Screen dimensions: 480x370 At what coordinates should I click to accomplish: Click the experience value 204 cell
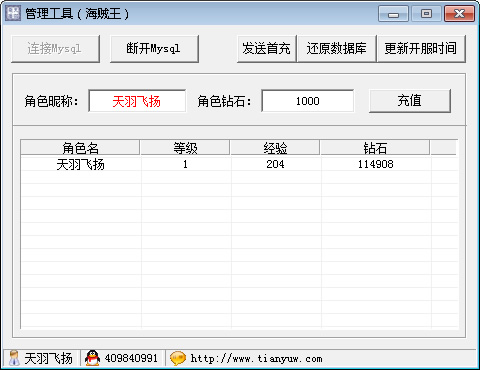(275, 164)
